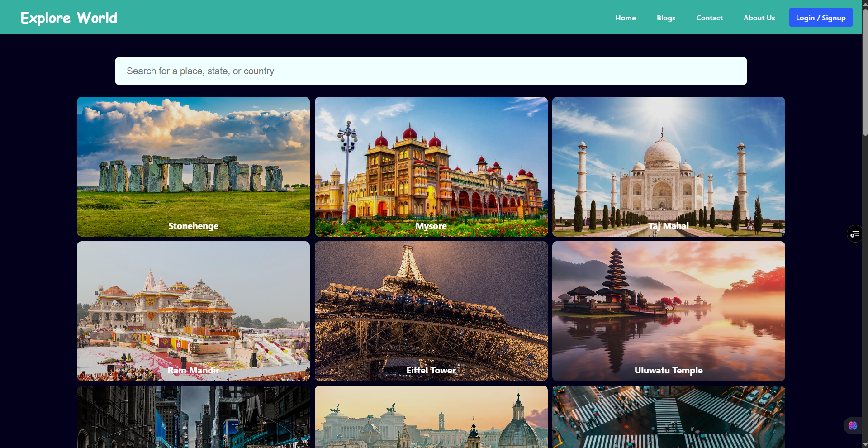Click the floating list-settings icon on right edge

coord(854,234)
